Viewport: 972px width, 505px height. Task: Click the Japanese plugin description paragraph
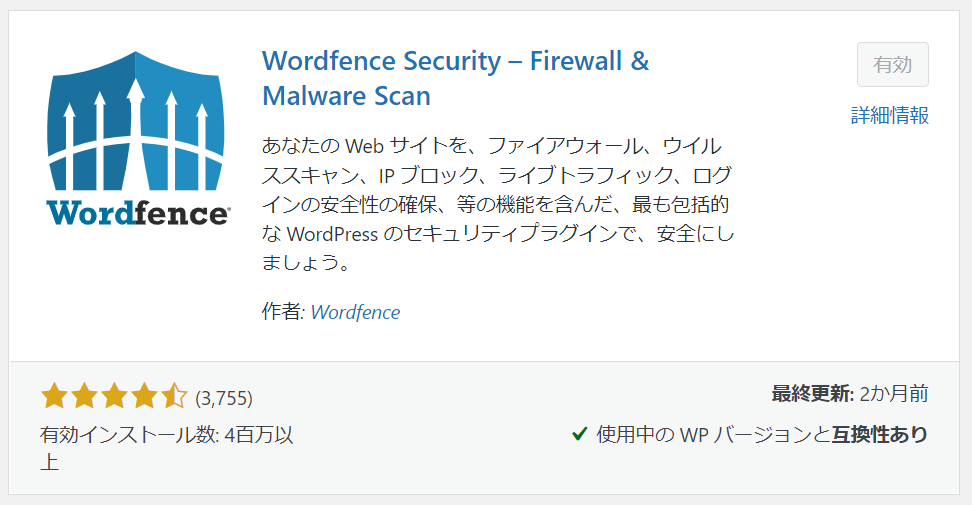pos(498,204)
